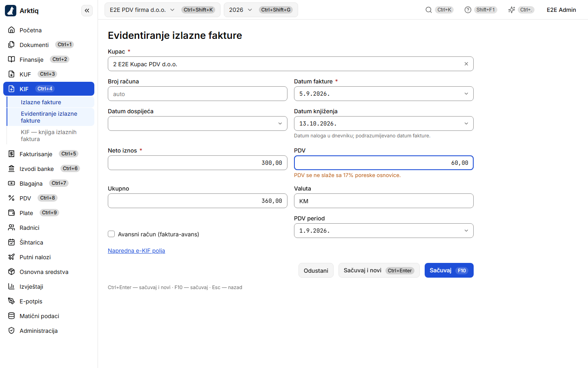Click the Plate wallet icon

point(11,213)
